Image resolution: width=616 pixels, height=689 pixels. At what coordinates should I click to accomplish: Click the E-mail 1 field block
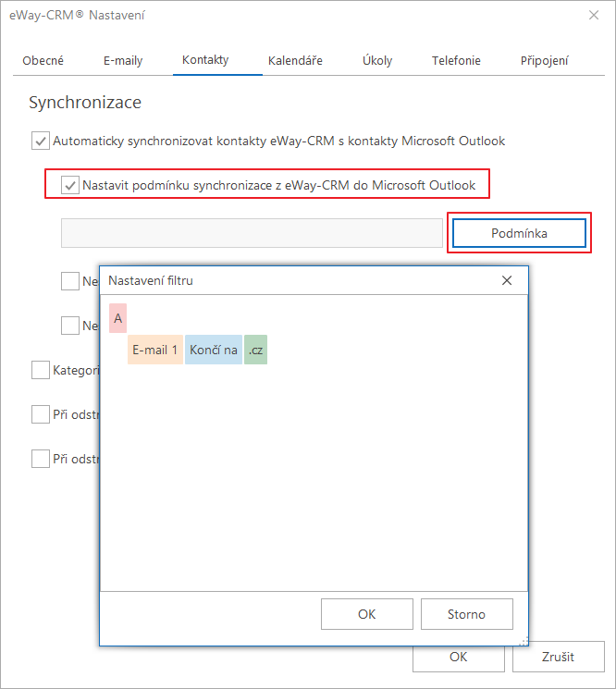pyautogui.click(x=155, y=350)
